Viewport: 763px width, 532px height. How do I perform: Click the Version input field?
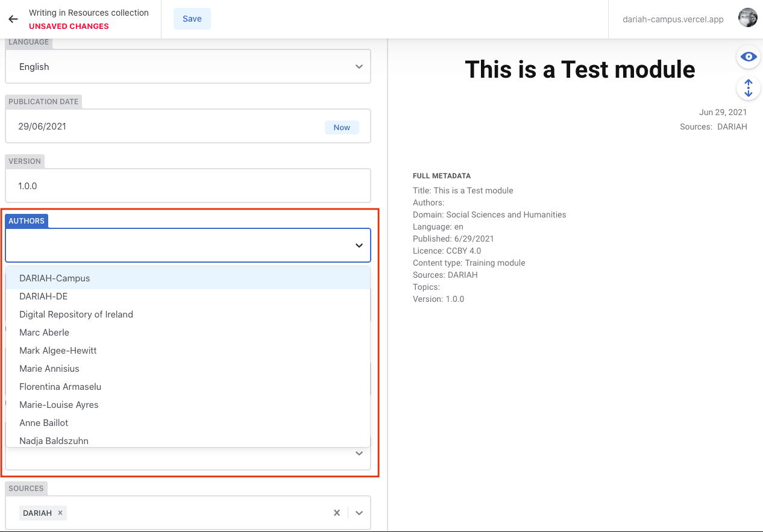tap(187, 186)
